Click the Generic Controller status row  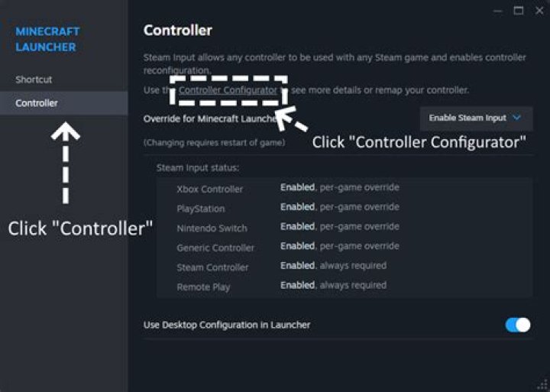[x=344, y=247]
